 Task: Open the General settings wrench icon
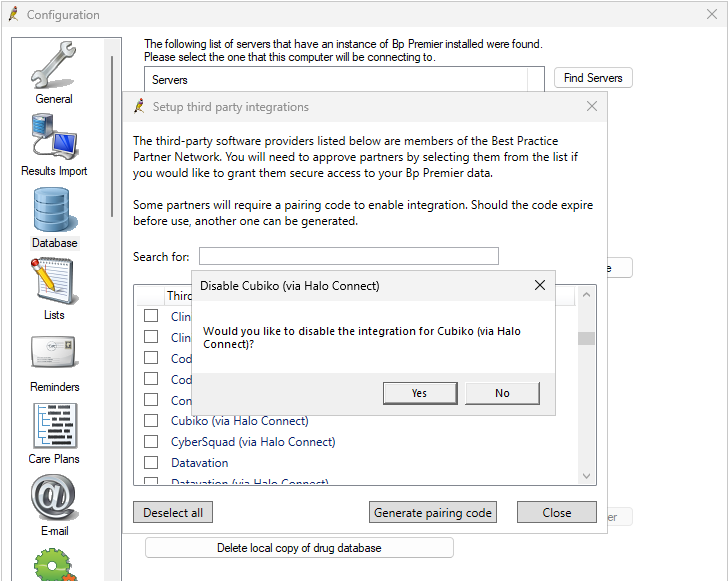coord(54,67)
